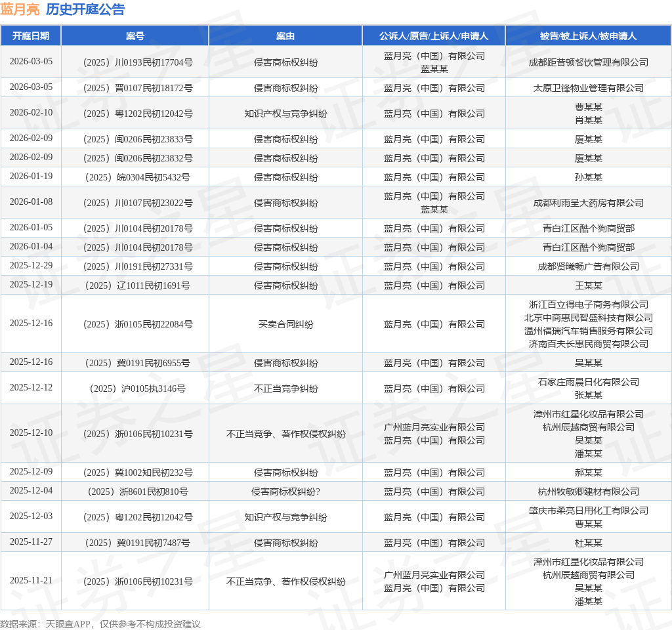
Task: Click defendant 太原卫锋物业管理有限公司
Action: pyautogui.click(x=588, y=89)
